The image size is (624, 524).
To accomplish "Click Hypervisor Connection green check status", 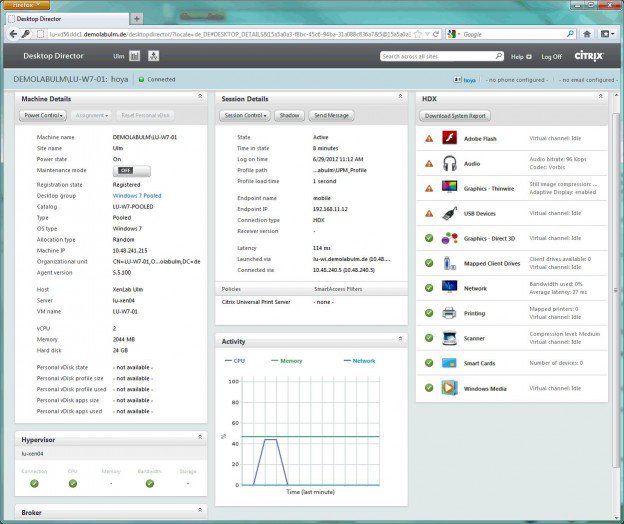I will click(x=35, y=483).
